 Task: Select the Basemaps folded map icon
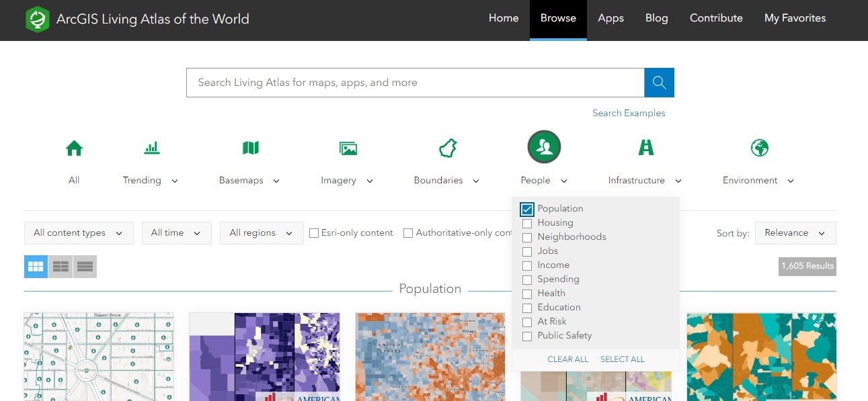point(251,148)
